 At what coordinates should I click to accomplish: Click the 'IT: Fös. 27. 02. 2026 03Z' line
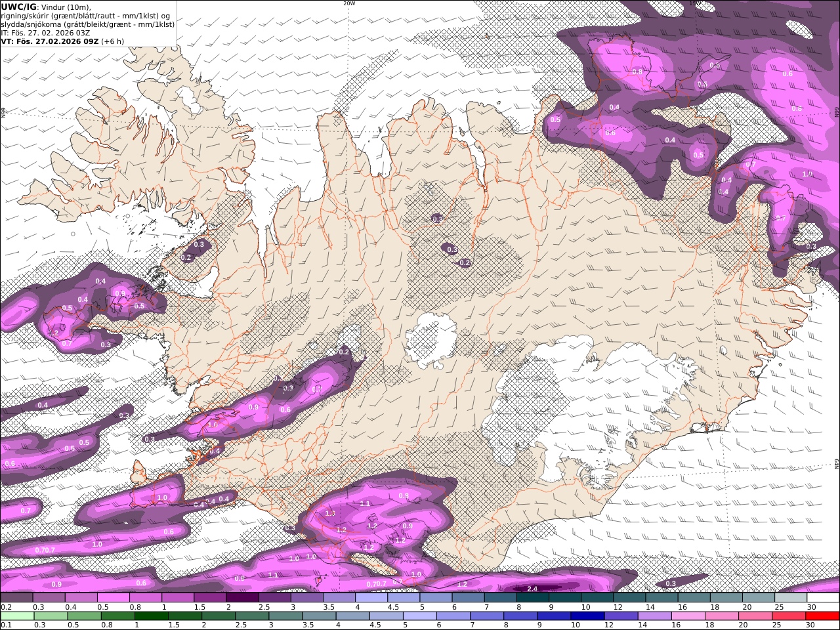pos(45,32)
